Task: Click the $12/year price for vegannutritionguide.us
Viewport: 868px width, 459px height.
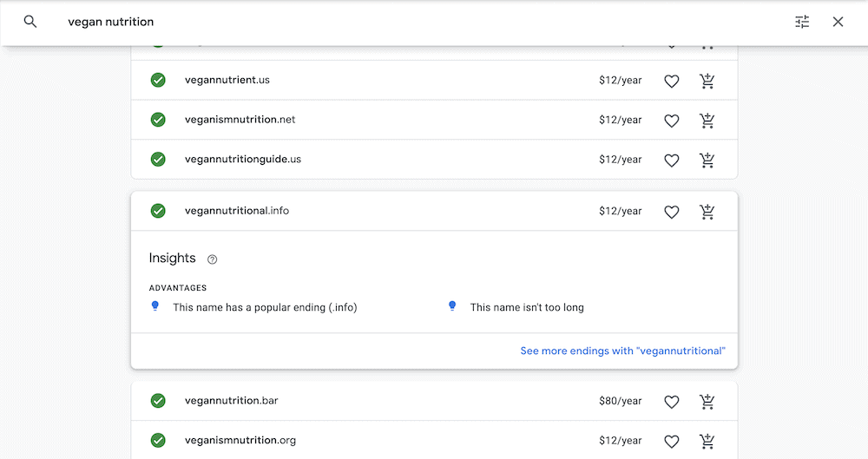Action: 620,160
